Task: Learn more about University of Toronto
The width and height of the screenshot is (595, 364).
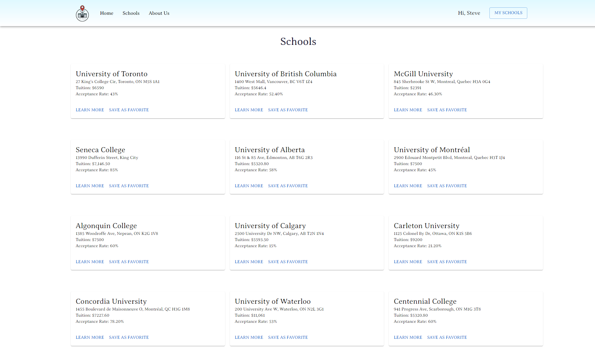Action: coord(90,110)
